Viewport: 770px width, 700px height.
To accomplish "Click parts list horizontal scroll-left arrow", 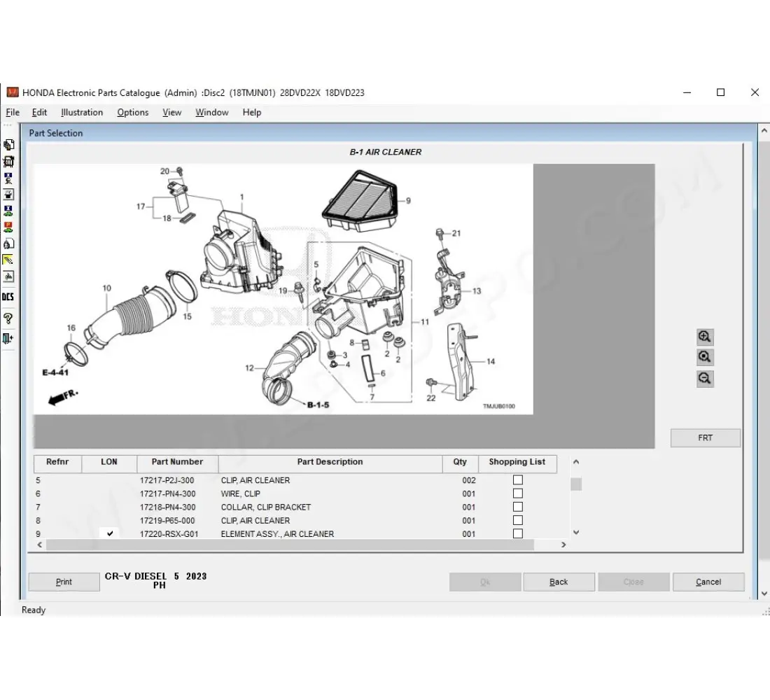I will pos(40,545).
